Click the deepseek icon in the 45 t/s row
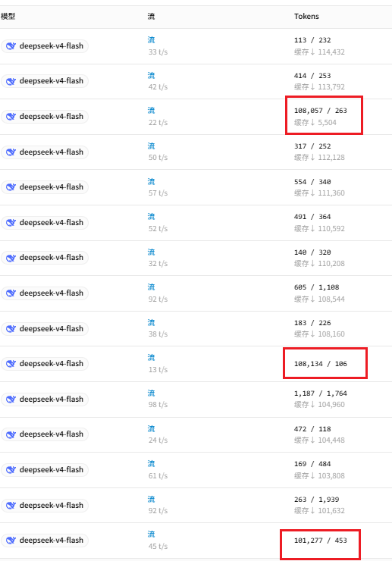392x561 pixels. click(x=11, y=541)
